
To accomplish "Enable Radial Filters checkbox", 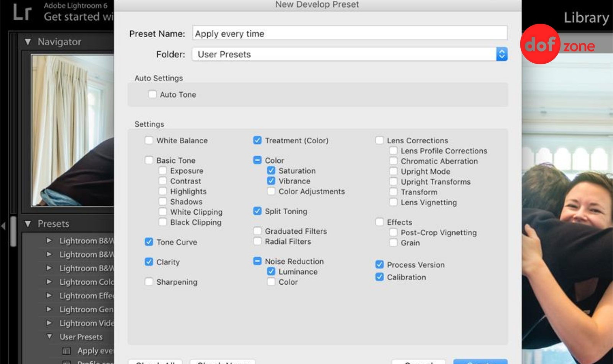I will point(257,241).
